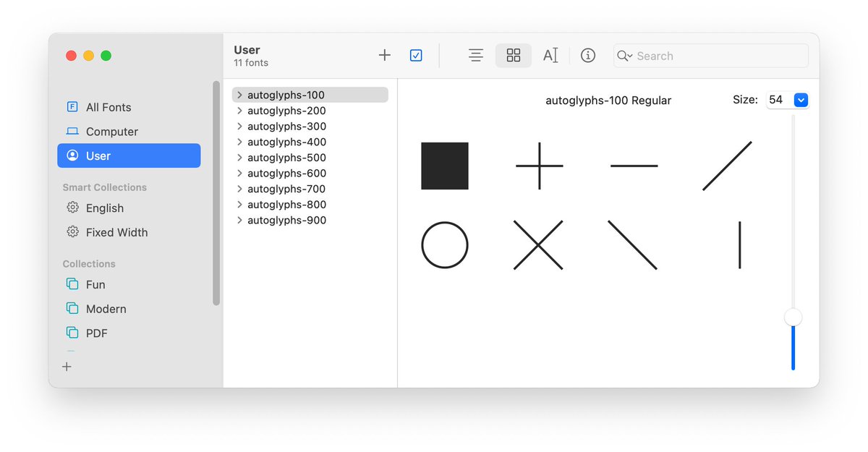
Task: Expand the autoglyphs-700 font family
Action: click(x=239, y=189)
